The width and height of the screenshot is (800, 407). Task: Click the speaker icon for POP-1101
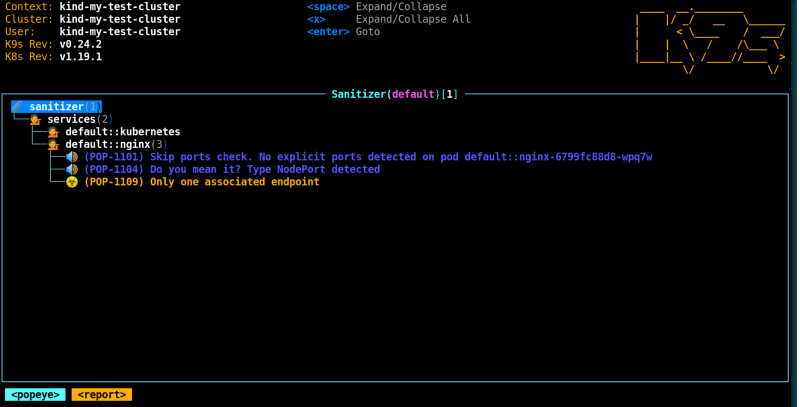pyautogui.click(x=72, y=157)
